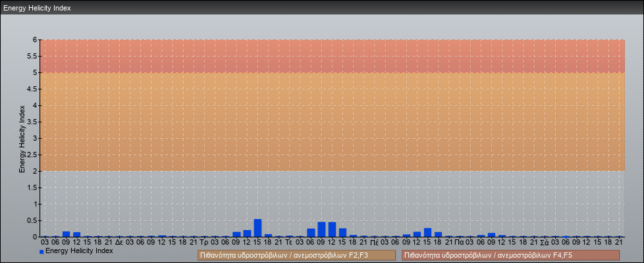644x263 pixels.
Task: Click the 6 value on the y-axis
Action: 36,40
